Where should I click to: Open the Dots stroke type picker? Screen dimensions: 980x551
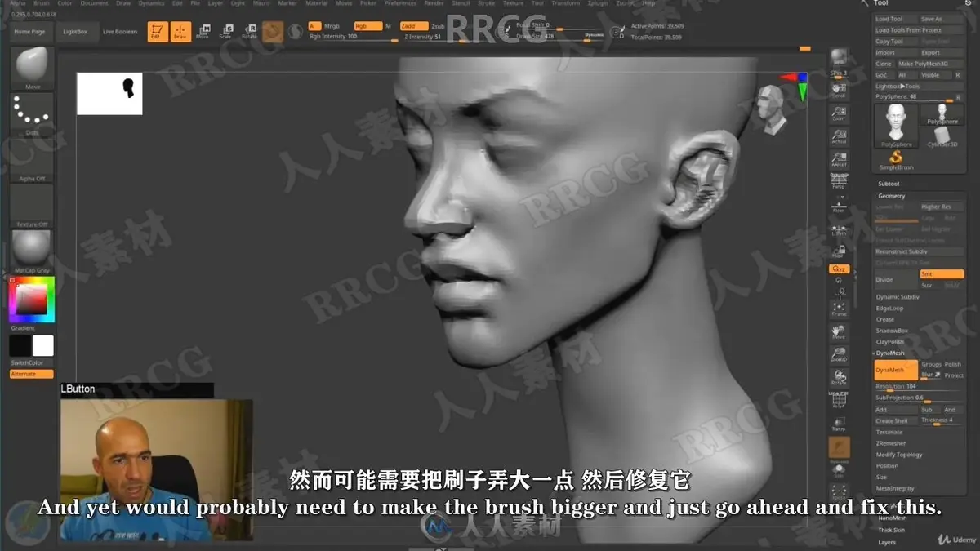pos(33,114)
